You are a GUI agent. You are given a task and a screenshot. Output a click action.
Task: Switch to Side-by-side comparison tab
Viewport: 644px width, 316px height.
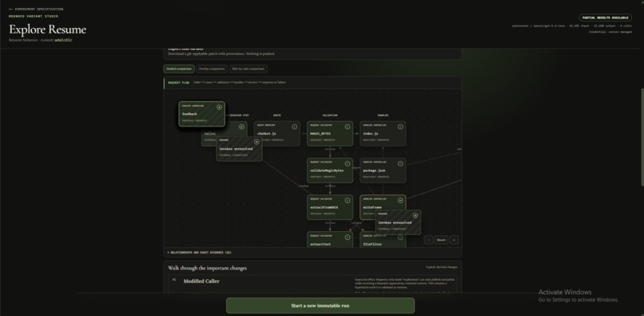pyautogui.click(x=248, y=69)
